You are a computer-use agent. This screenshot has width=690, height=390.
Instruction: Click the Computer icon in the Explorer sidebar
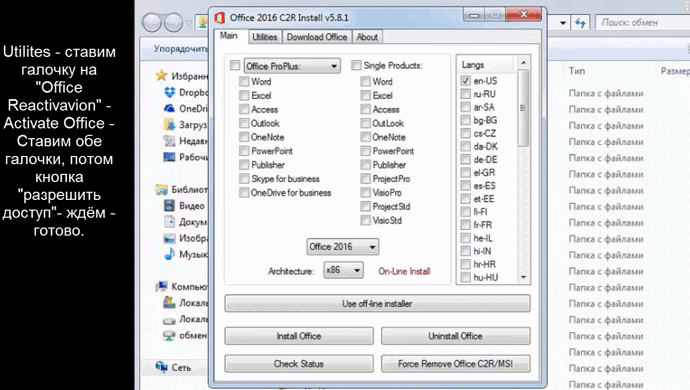pos(161,287)
